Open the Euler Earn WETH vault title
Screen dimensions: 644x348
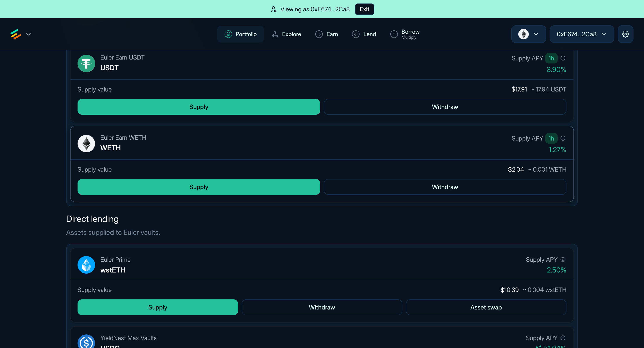tap(123, 138)
